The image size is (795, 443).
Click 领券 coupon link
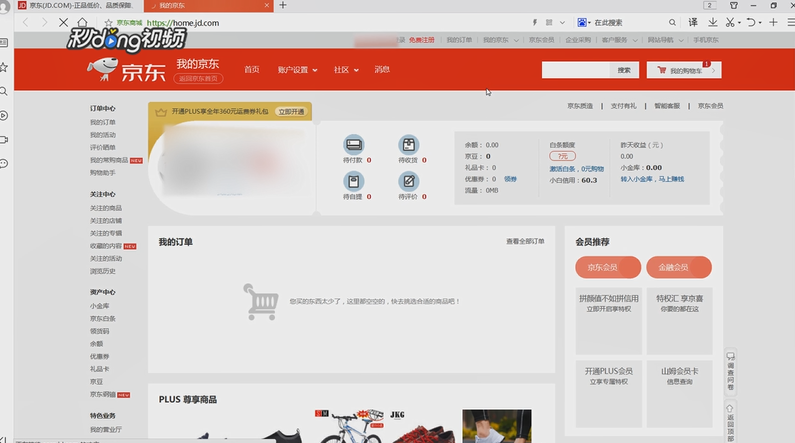point(510,179)
